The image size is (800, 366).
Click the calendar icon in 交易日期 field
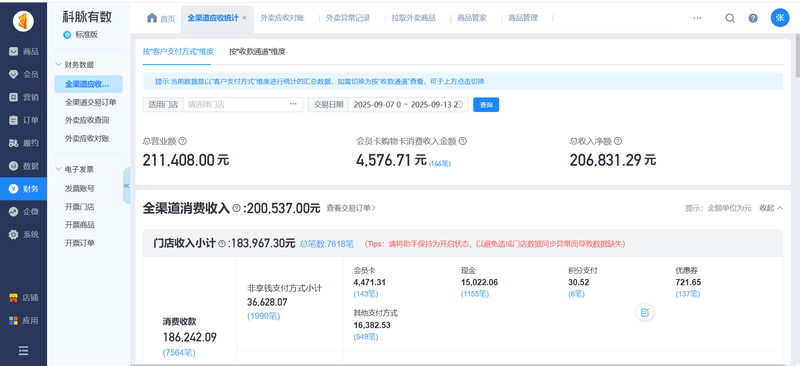coord(459,105)
